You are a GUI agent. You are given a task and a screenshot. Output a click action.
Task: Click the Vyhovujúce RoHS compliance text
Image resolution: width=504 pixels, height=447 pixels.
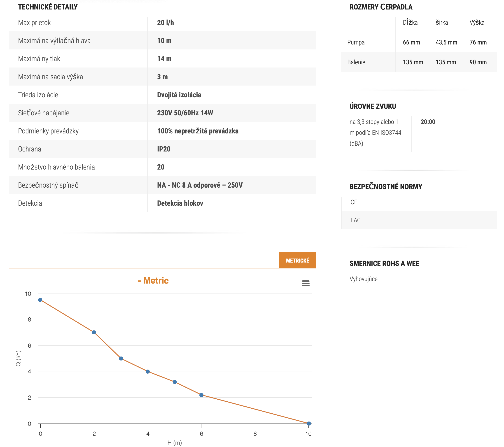click(364, 279)
